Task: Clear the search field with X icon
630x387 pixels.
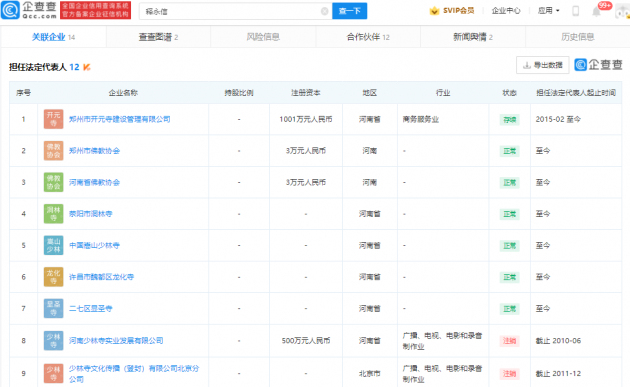Action: (x=325, y=11)
